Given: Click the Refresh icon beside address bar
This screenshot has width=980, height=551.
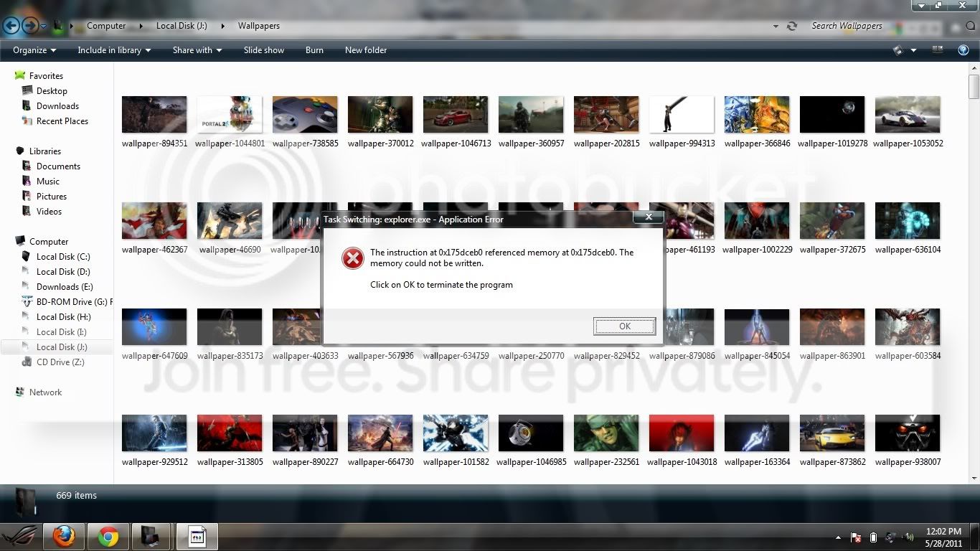Looking at the screenshot, I should click(x=791, y=26).
